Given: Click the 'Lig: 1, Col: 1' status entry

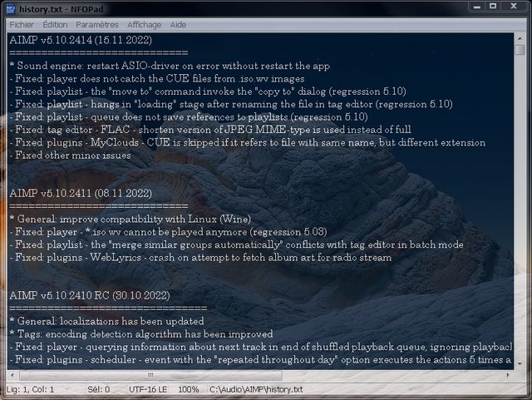Looking at the screenshot, I should (x=30, y=389).
